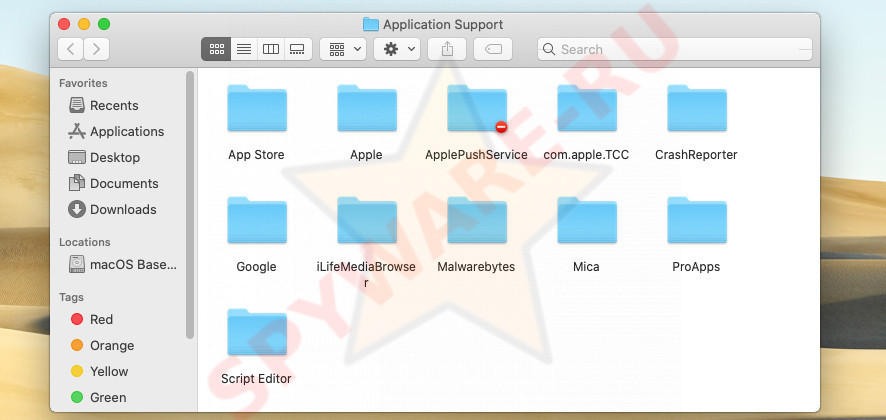The height and width of the screenshot is (420, 886).
Task: Switch to gallery view
Action: [x=298, y=49]
